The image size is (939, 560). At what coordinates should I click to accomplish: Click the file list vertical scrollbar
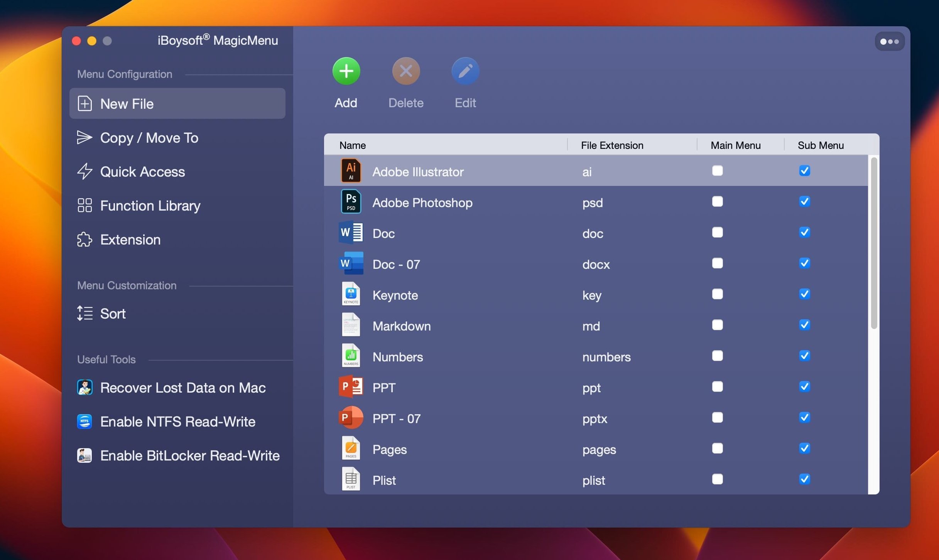874,243
